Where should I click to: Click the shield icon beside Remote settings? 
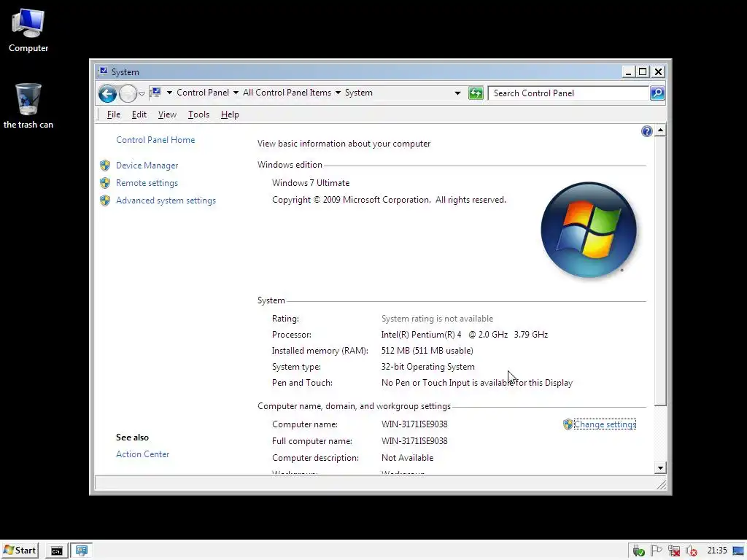pos(105,183)
